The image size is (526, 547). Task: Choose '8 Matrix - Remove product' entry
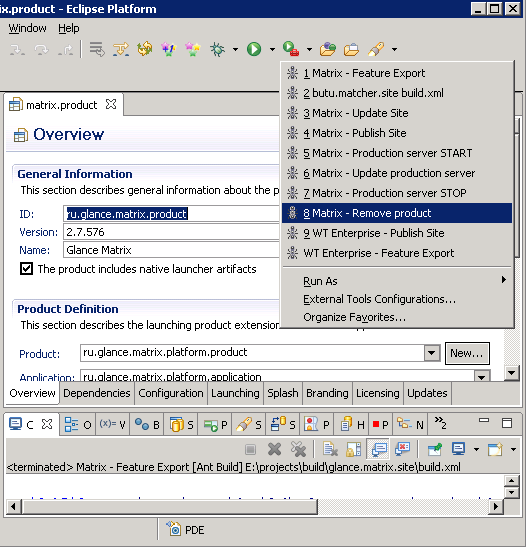(x=397, y=213)
